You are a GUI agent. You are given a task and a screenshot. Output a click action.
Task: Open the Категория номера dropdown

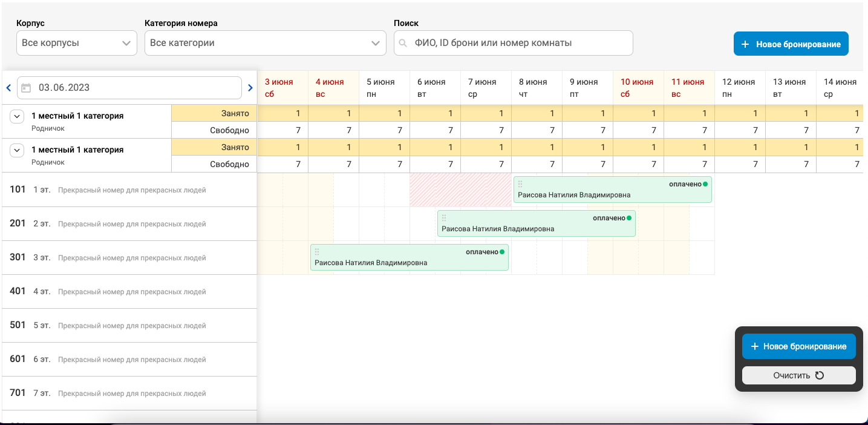click(x=266, y=43)
